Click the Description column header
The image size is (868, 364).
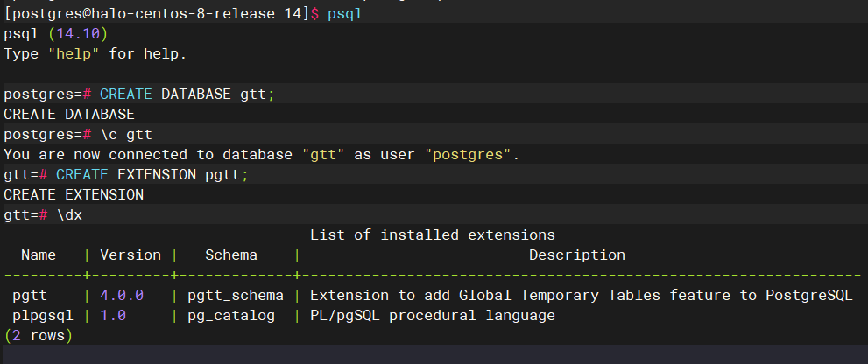click(x=576, y=255)
